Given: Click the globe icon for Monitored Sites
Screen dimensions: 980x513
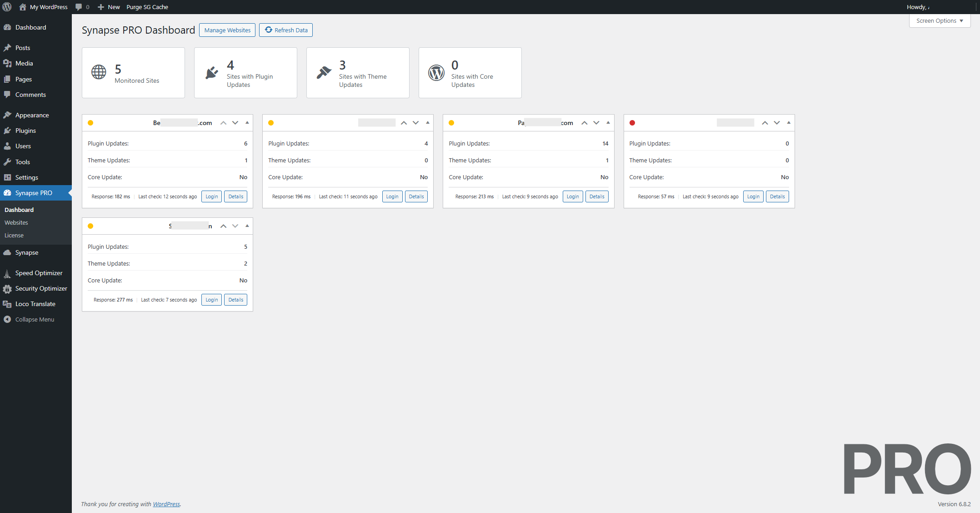Looking at the screenshot, I should [99, 72].
